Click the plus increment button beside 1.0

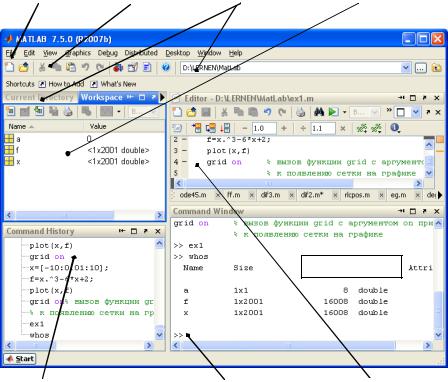coord(284,128)
